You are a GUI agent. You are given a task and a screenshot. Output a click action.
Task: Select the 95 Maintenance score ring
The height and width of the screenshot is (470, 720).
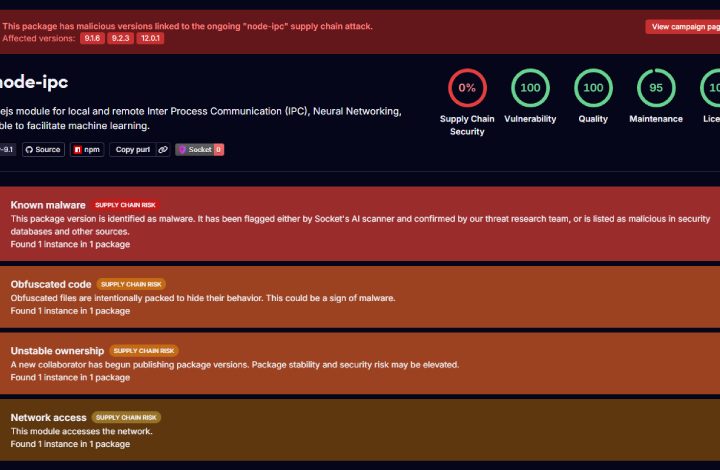coord(656,88)
